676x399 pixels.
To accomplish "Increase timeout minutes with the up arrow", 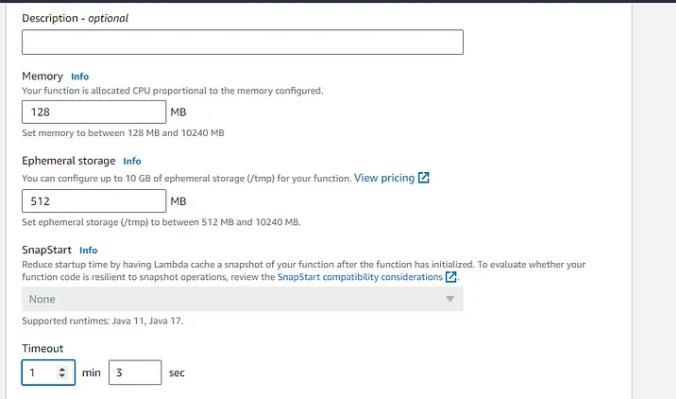I will 62,370.
